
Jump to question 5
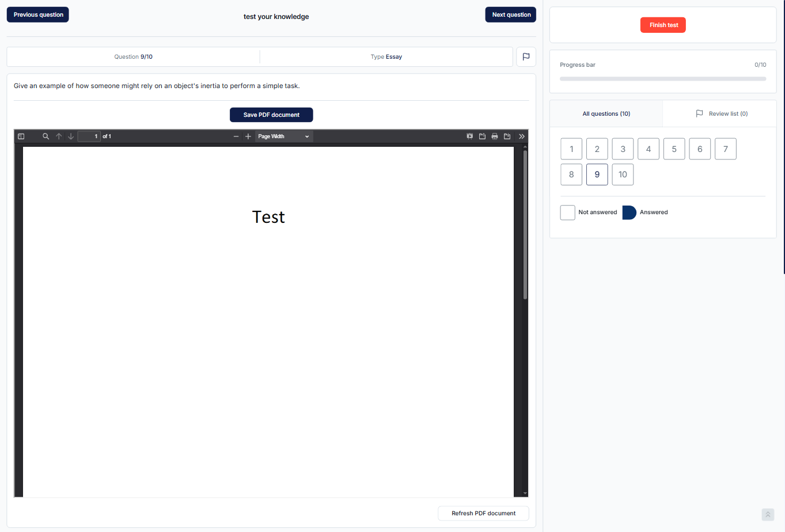pyautogui.click(x=674, y=149)
